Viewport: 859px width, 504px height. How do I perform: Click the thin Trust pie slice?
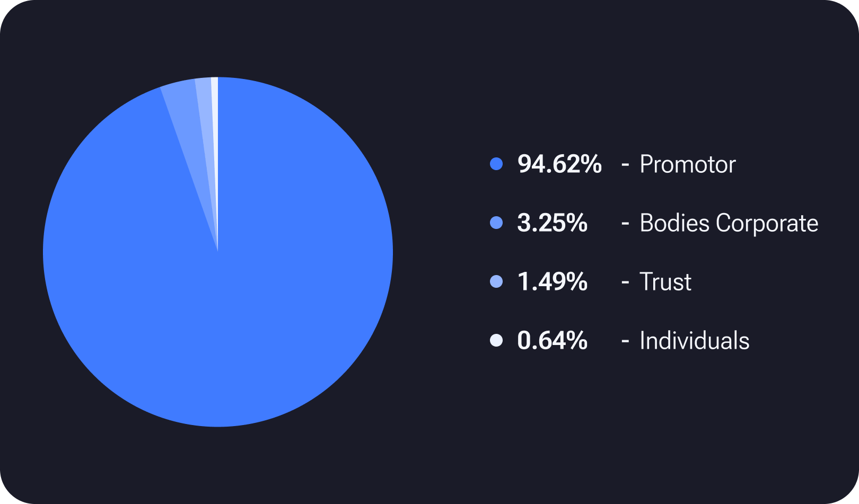click(206, 106)
